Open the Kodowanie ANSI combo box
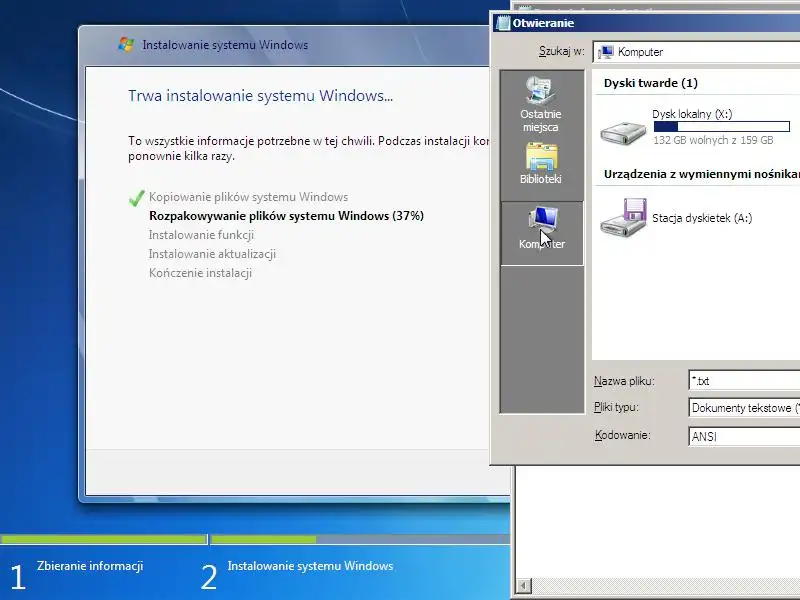 point(744,436)
